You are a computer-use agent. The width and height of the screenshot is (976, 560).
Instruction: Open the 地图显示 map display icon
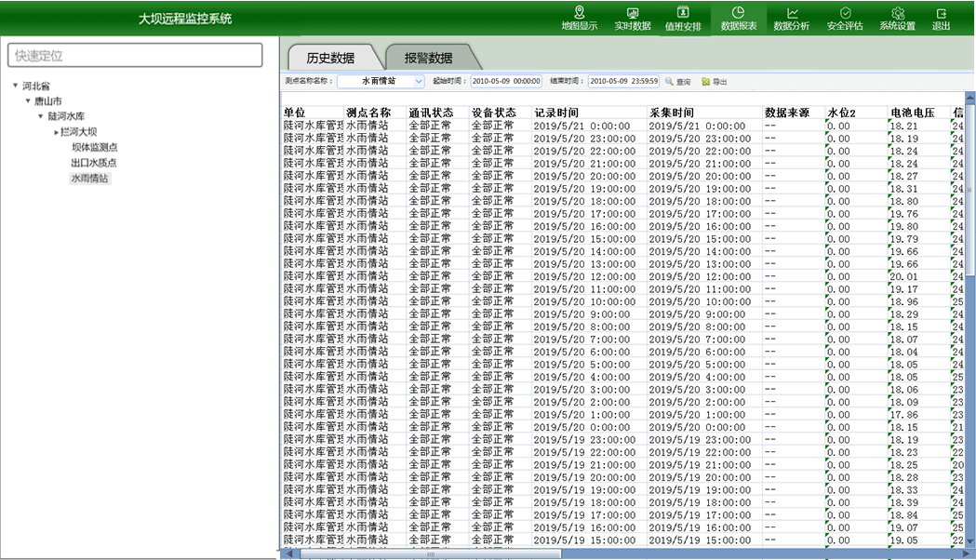coord(579,18)
